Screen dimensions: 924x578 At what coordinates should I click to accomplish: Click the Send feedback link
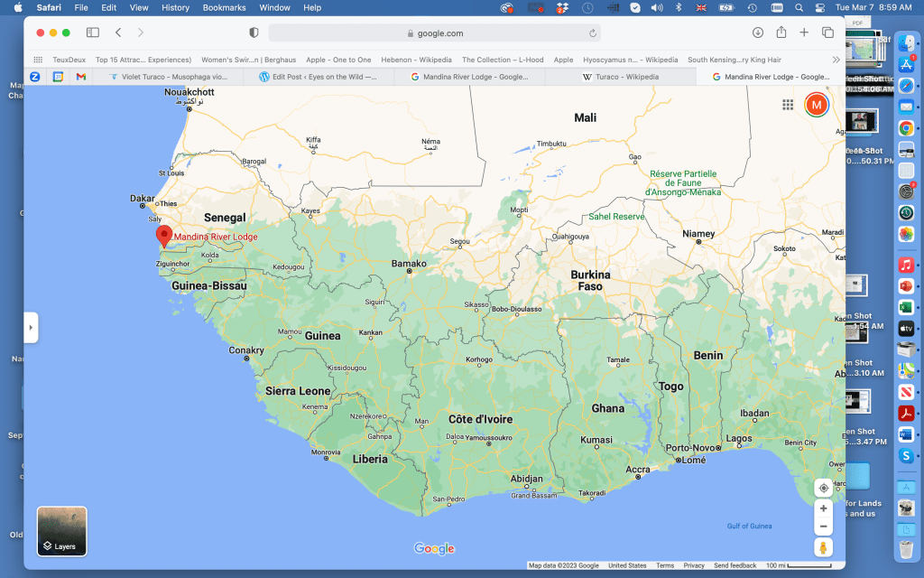[x=735, y=565]
